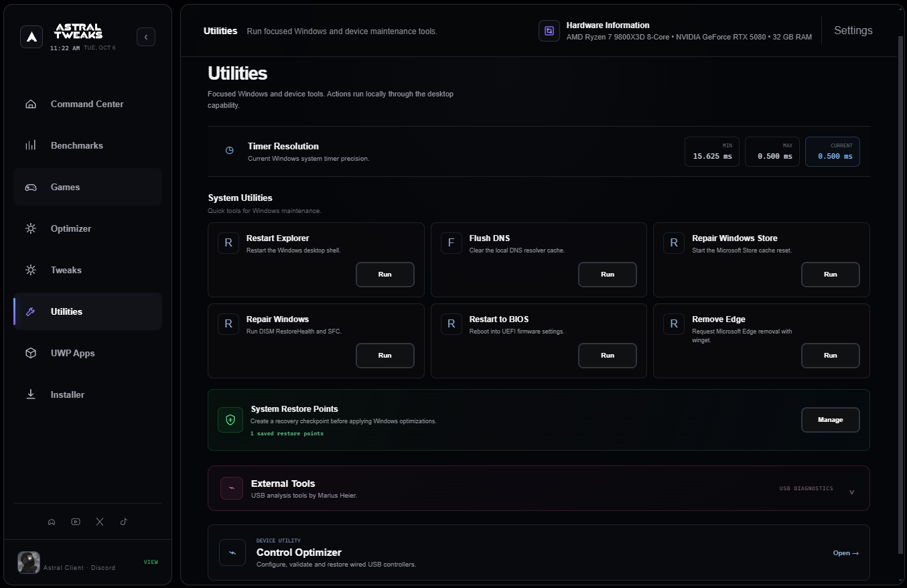Expand External Tools with the chevron

coord(852,492)
